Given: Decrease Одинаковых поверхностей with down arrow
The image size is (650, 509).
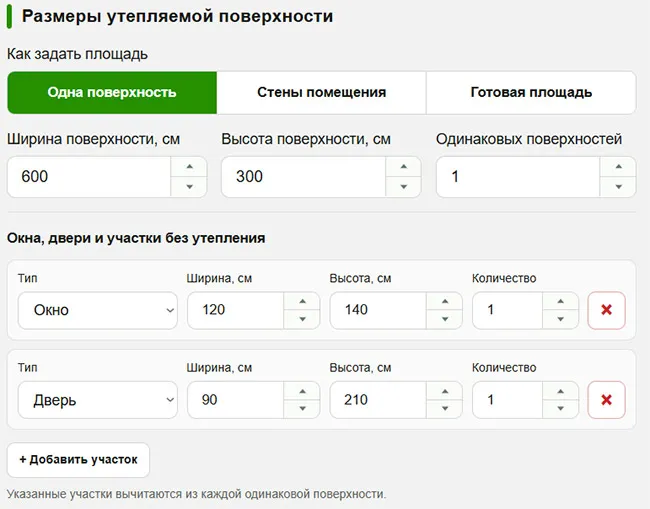Looking at the screenshot, I should tap(618, 187).
